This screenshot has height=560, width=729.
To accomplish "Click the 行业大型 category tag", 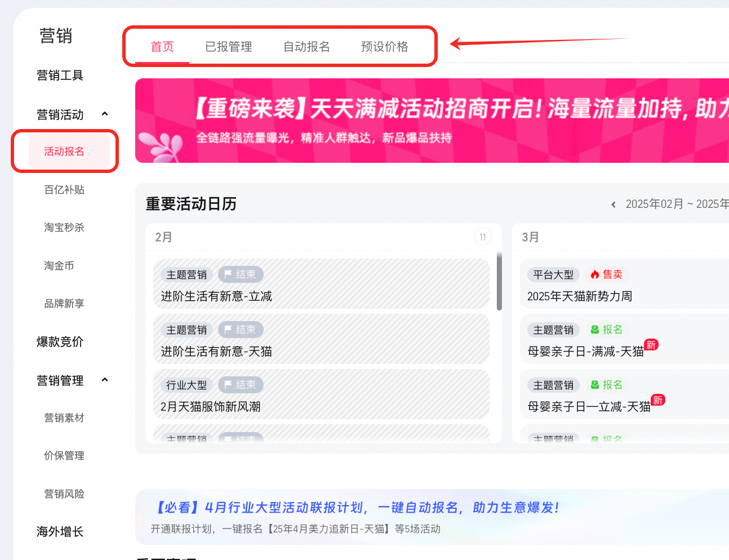I will pyautogui.click(x=186, y=385).
